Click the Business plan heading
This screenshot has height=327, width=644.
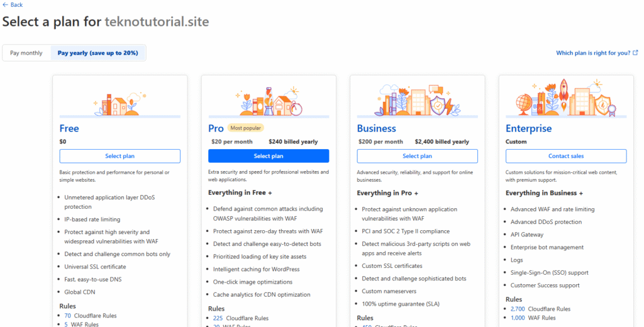376,128
